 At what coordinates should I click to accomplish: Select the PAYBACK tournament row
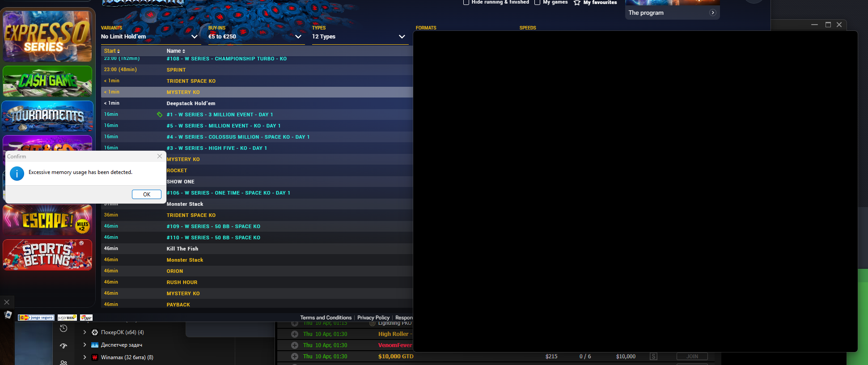(257, 304)
